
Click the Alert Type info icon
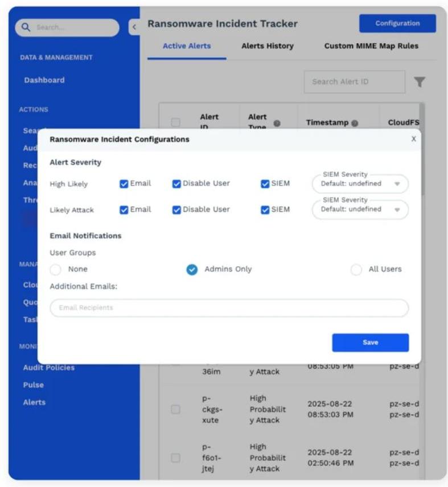tap(277, 123)
